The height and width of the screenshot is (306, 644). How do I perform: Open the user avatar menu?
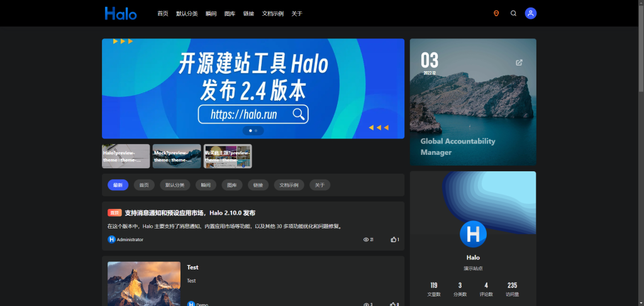531,13
